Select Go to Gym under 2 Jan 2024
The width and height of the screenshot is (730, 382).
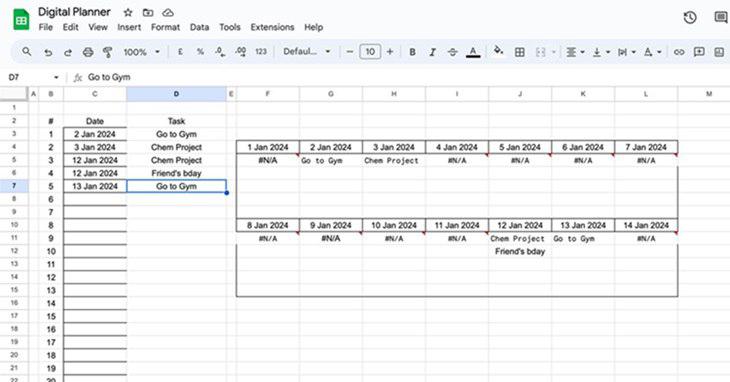[331, 160]
